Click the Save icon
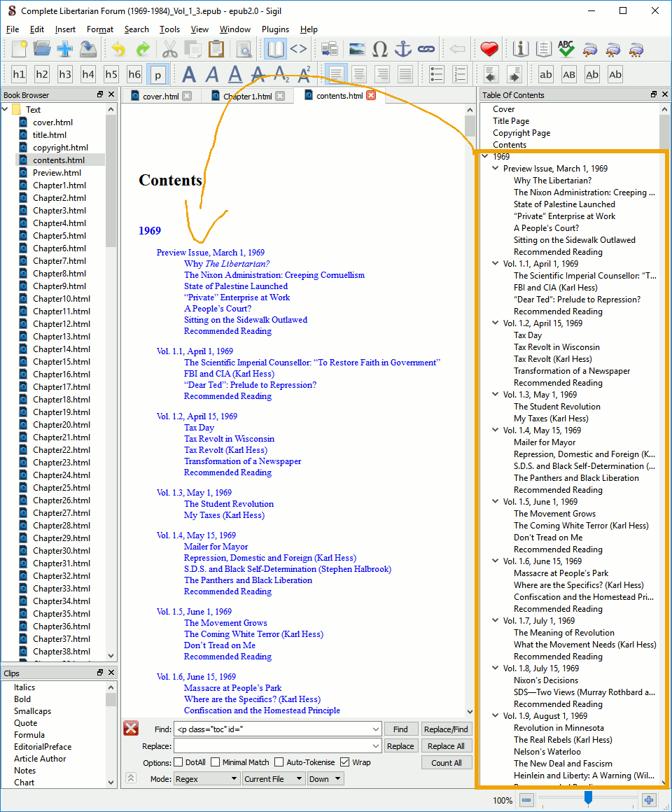Screen dimensions: 672x812 point(88,49)
